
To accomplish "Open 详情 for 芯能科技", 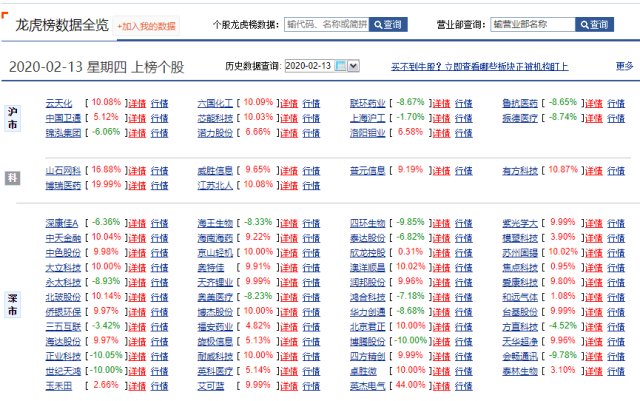I will tap(289, 118).
